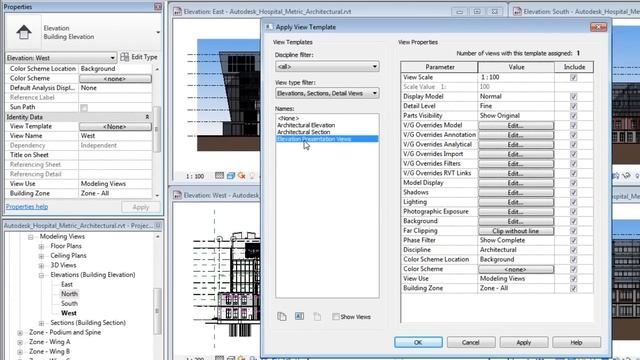
Task: Close the Properties palette
Action: pyautogui.click(x=158, y=7)
